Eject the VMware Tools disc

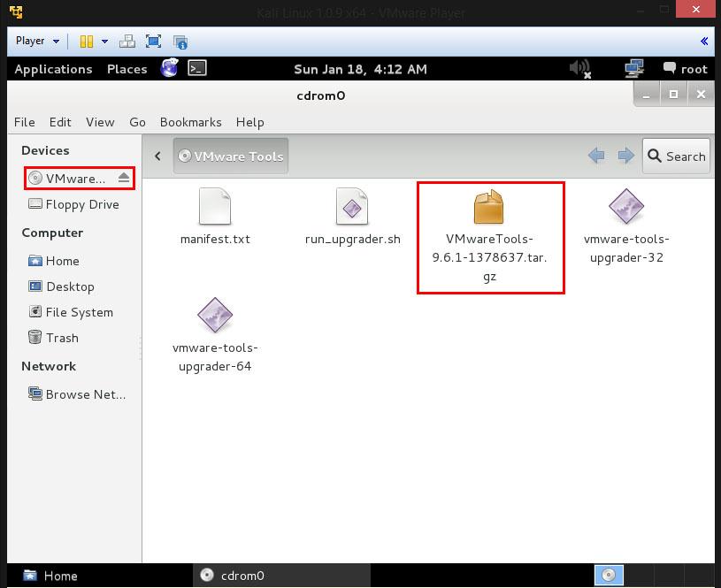[x=124, y=178]
